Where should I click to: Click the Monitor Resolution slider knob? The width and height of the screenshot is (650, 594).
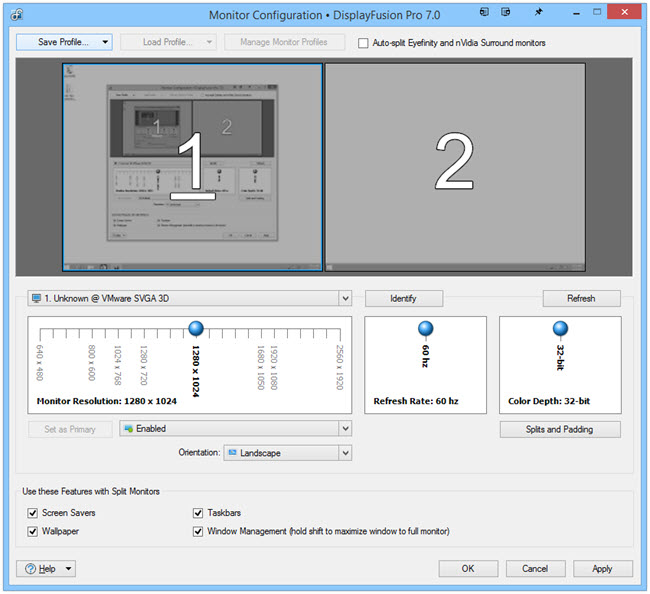tap(196, 328)
